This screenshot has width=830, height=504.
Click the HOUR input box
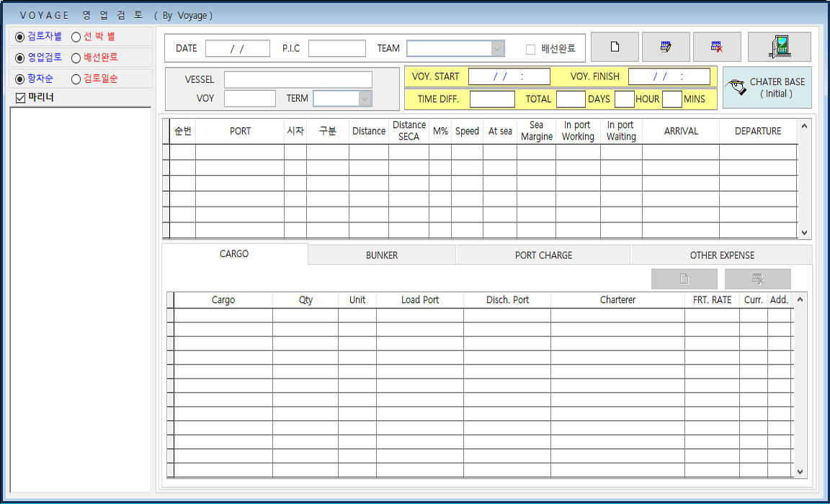point(625,99)
